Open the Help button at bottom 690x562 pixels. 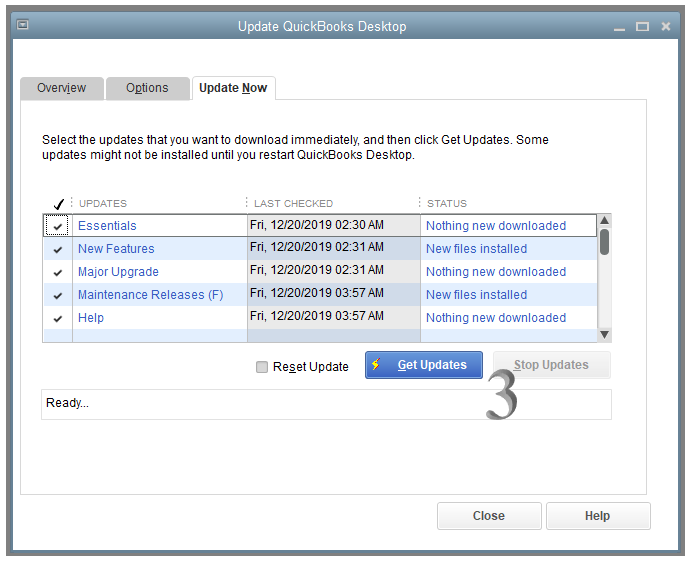coord(598,516)
